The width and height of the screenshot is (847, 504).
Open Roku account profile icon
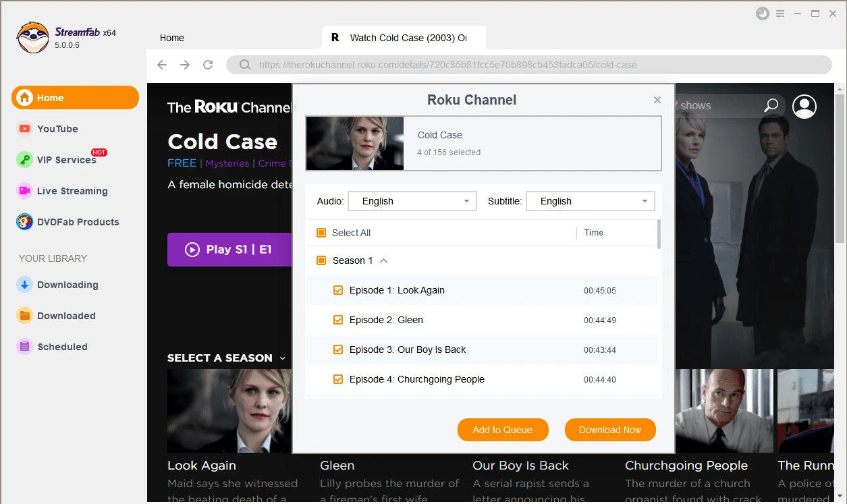click(x=804, y=106)
